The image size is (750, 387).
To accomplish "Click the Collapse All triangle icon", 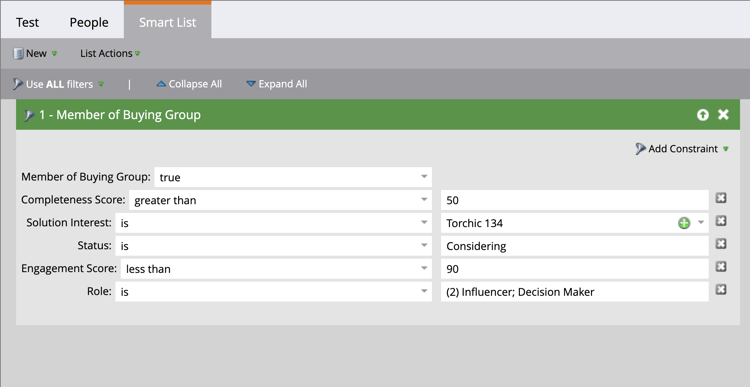I will (161, 84).
